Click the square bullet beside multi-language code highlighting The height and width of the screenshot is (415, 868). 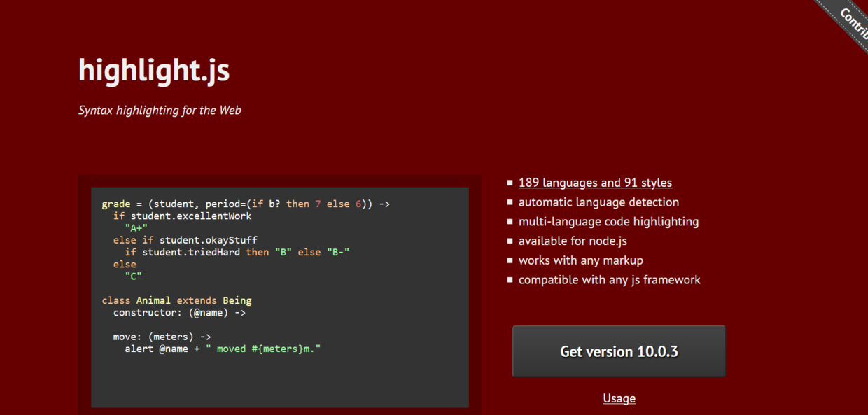(510, 222)
